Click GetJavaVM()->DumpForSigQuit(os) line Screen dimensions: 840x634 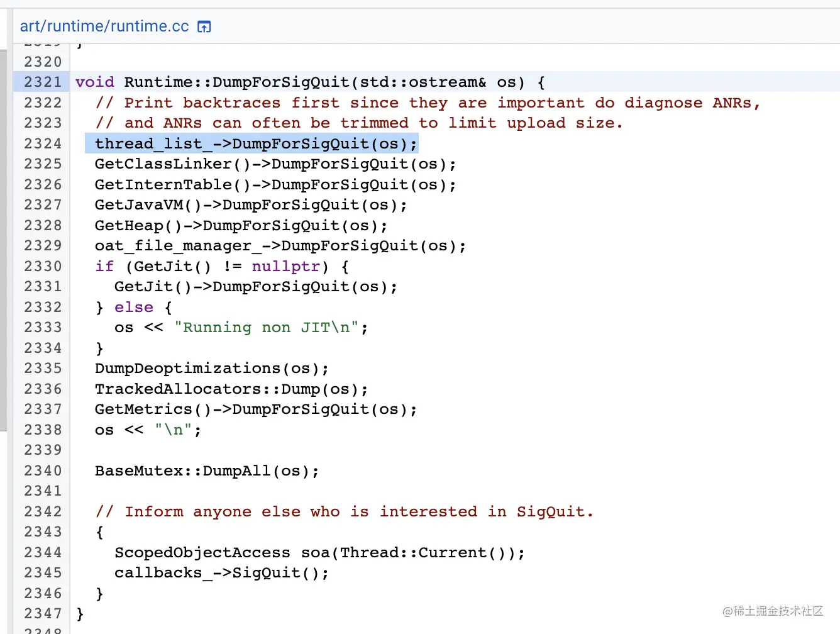click(x=251, y=205)
